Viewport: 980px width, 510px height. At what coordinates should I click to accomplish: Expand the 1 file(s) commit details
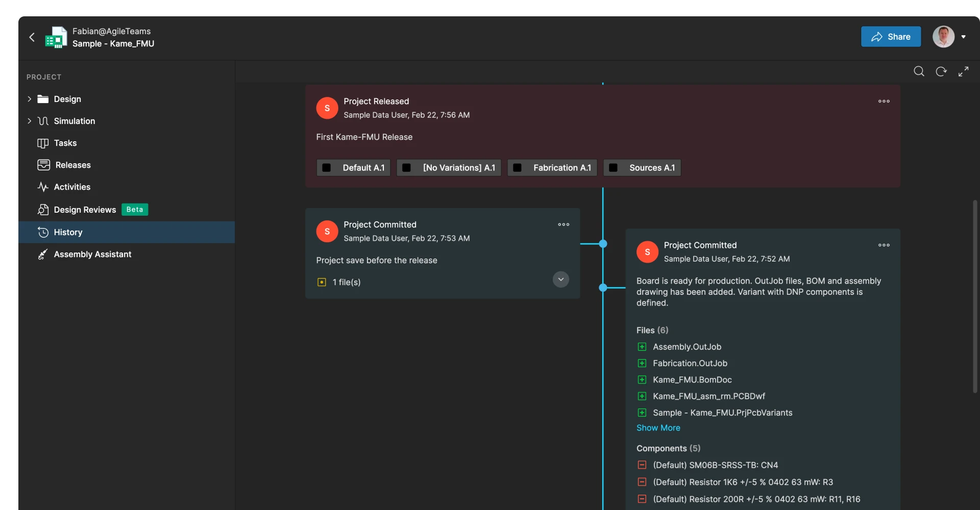point(560,279)
